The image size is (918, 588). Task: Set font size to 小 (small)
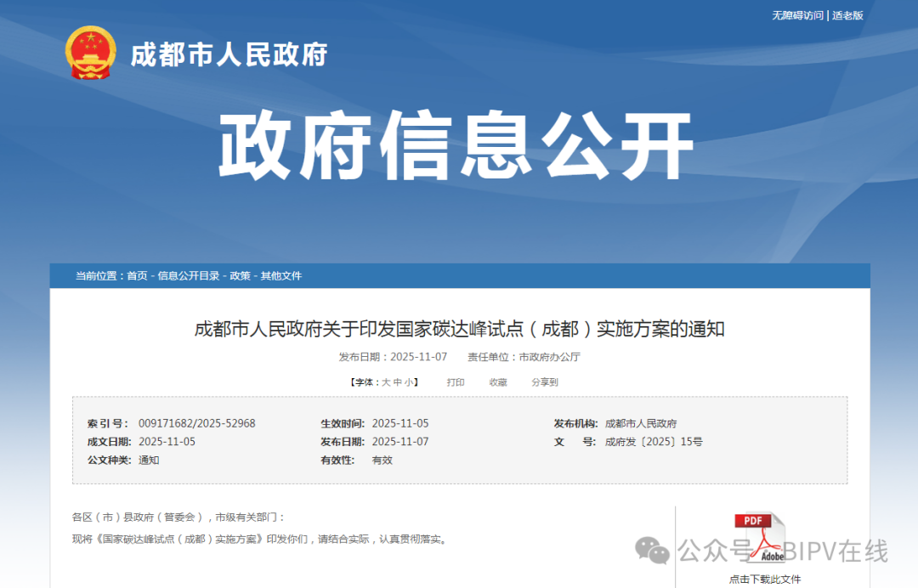pyautogui.click(x=409, y=382)
